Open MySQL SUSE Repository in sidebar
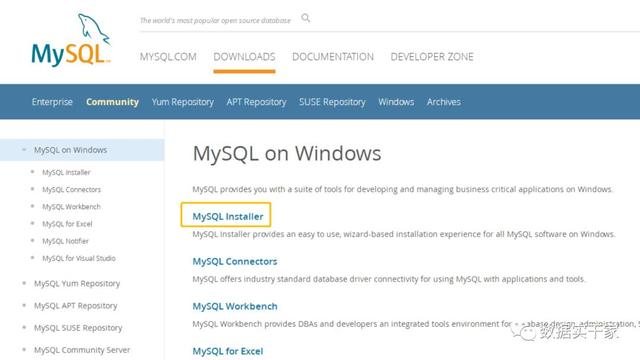The width and height of the screenshot is (640, 360). coord(78,328)
